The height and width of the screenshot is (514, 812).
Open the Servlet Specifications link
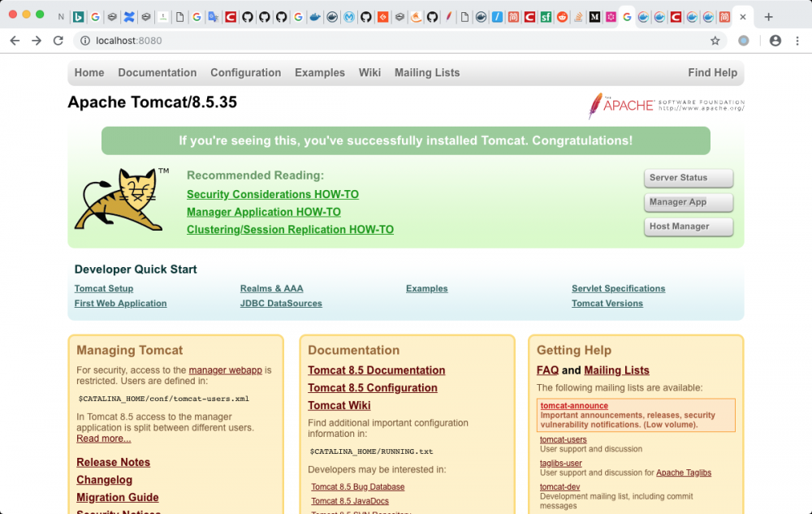618,288
